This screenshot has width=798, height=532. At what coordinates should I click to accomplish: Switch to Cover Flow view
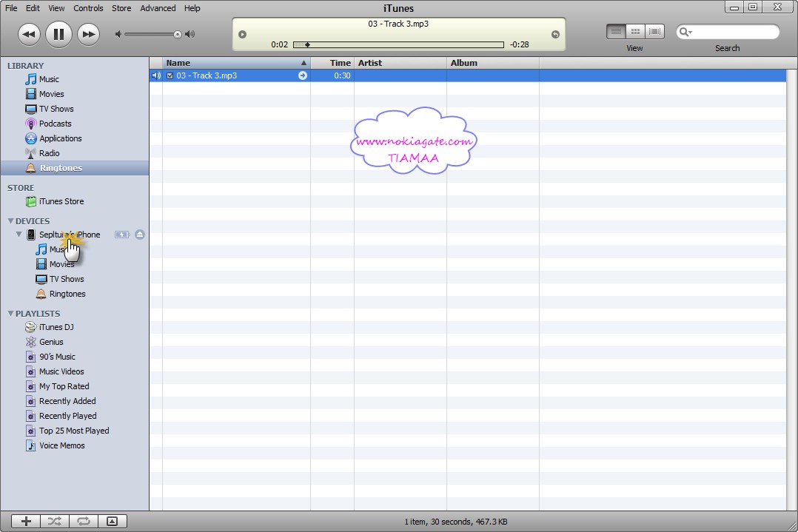[654, 32]
